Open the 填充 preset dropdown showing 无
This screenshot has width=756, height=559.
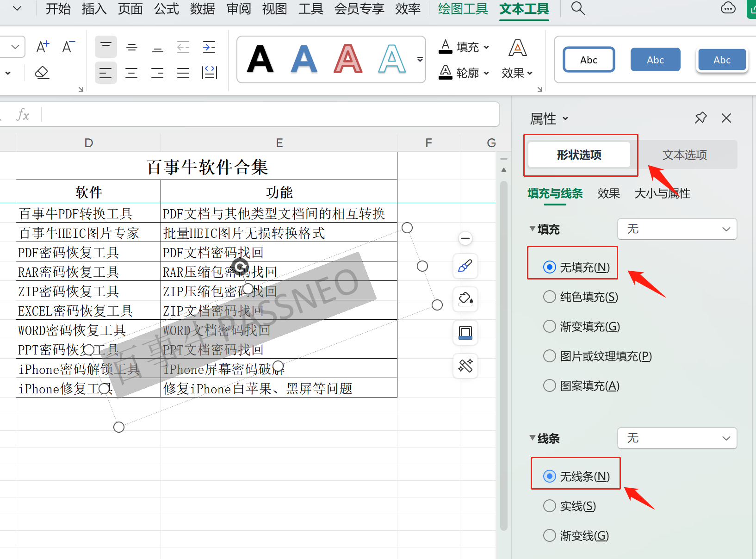[x=677, y=229]
